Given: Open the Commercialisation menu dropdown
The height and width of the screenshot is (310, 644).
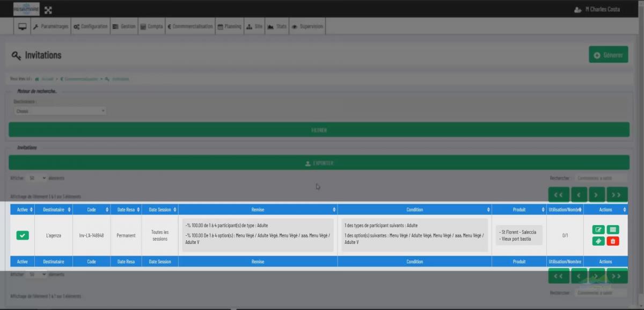Looking at the screenshot, I should 190,26.
